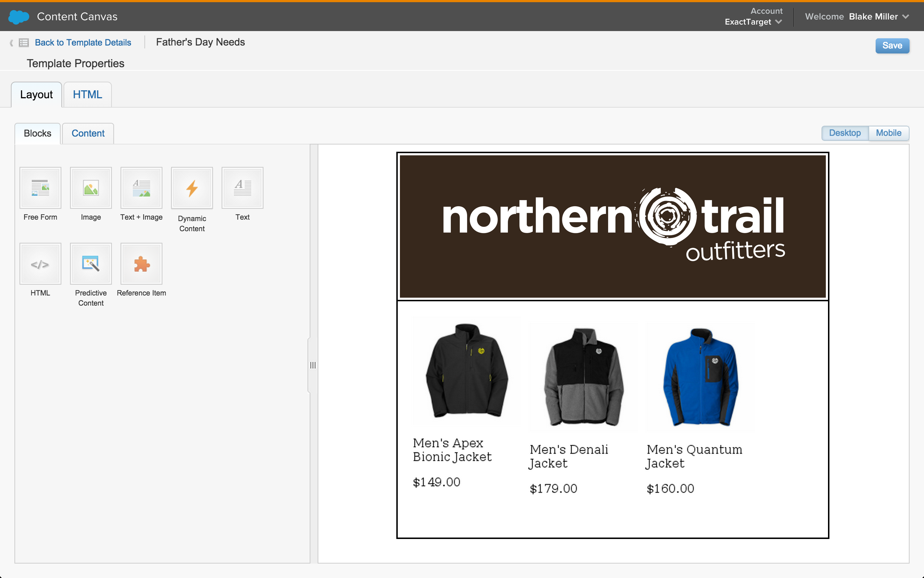Click the "$149.00" price
The width and height of the screenshot is (924, 578).
point(436,482)
